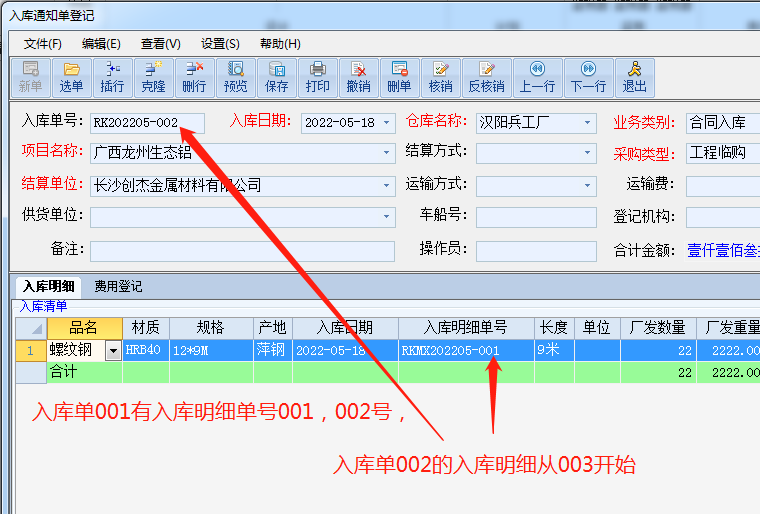Open the 编辑(E) menu
This screenshot has width=760, height=514.
(101, 44)
